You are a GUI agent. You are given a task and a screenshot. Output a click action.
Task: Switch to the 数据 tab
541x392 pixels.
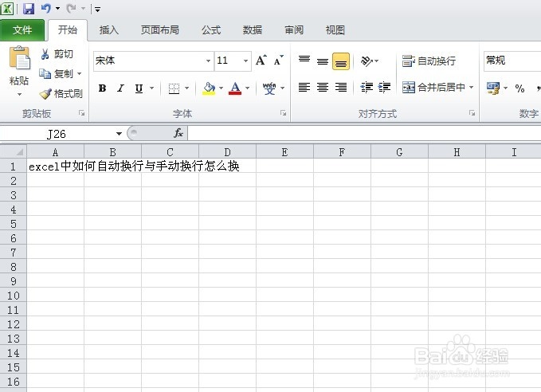253,30
